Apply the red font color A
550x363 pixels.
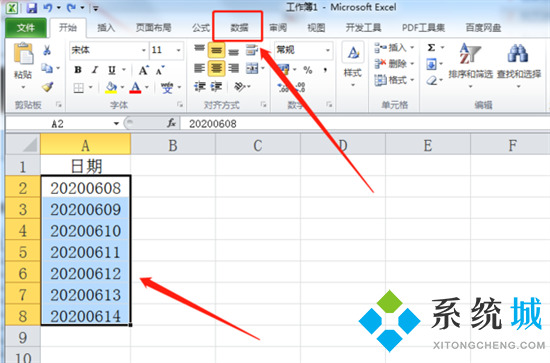pyautogui.click(x=136, y=87)
